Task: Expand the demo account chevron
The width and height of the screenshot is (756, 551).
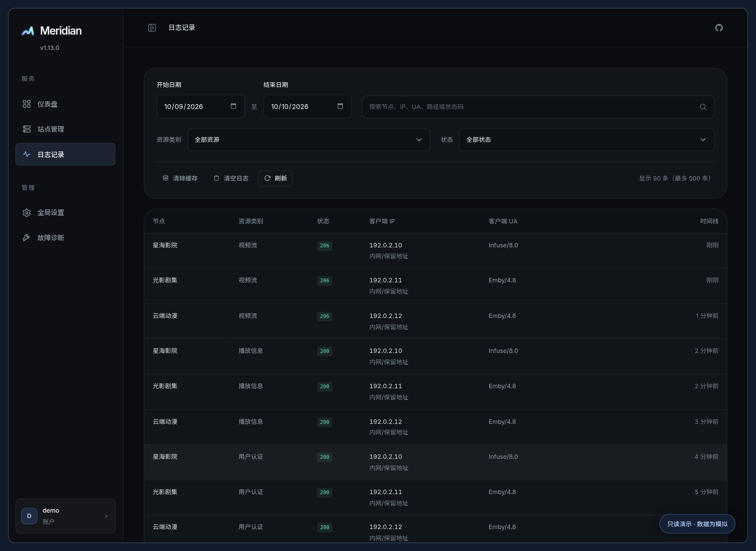Action: tap(106, 516)
